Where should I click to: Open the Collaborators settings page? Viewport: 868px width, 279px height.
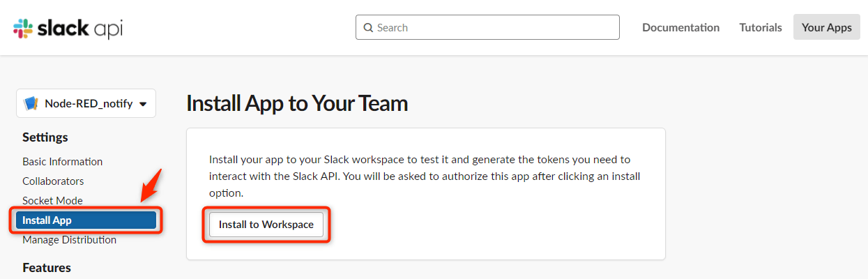click(53, 181)
